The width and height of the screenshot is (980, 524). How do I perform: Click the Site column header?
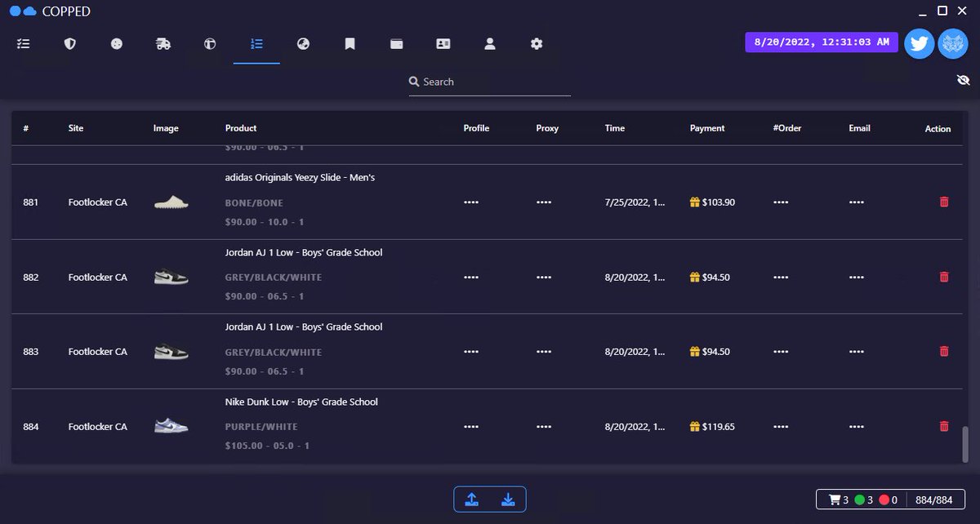76,128
